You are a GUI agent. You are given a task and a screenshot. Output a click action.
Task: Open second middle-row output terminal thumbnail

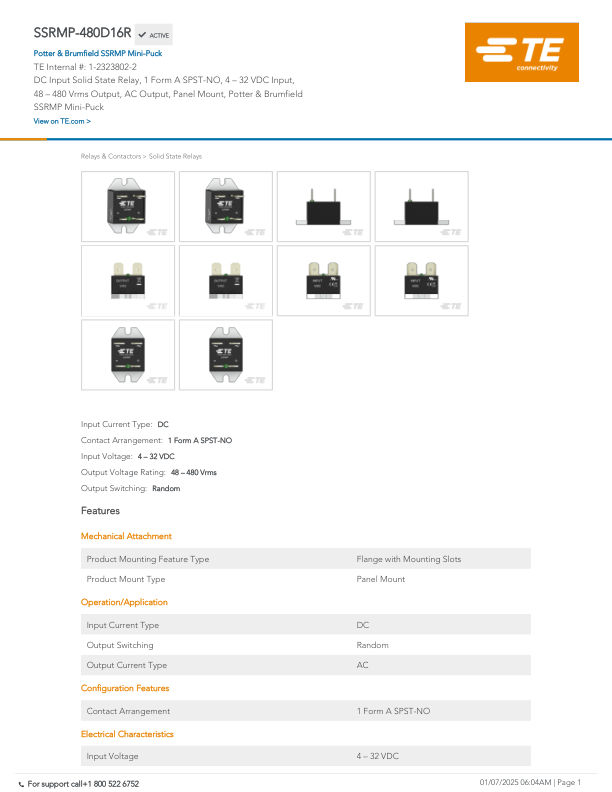click(226, 281)
